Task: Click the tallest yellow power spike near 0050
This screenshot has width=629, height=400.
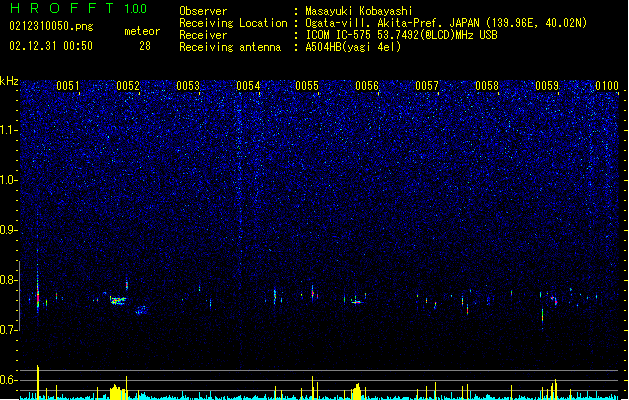Action: click(38, 382)
